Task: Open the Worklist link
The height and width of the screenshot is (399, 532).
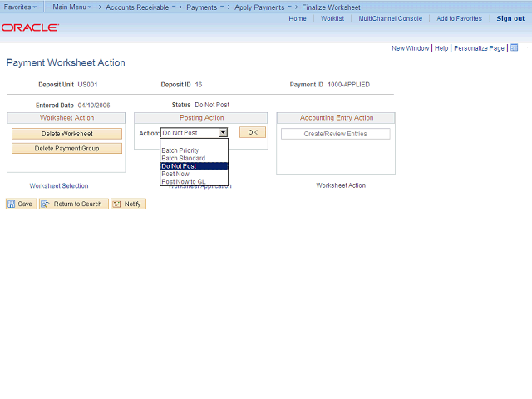Action: pyautogui.click(x=332, y=18)
